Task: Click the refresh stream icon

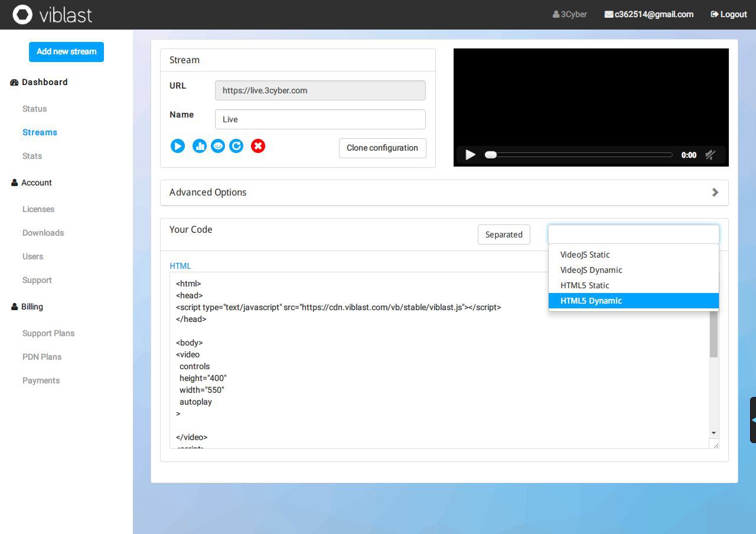Action: [236, 146]
